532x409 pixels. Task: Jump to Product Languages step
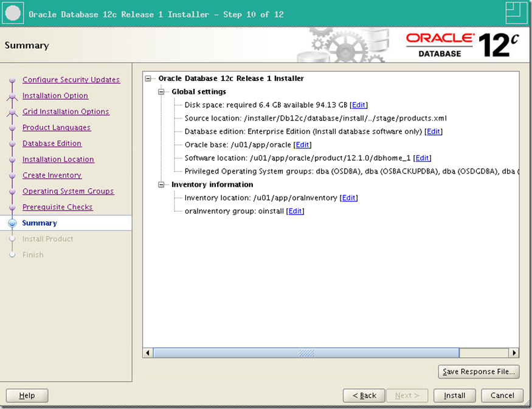pos(57,127)
